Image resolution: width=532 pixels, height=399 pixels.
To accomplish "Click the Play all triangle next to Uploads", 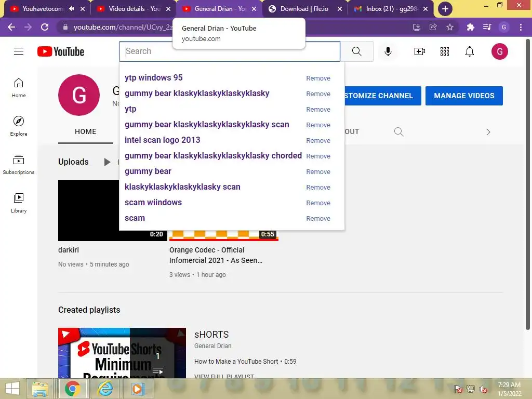I will pos(107,162).
